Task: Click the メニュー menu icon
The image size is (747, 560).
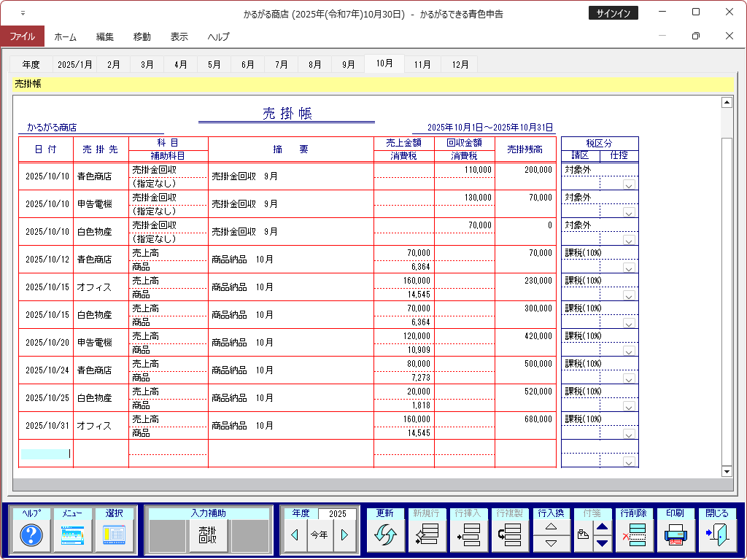Action: click(73, 536)
